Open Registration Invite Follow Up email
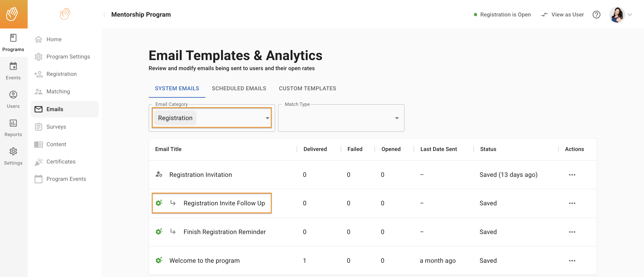This screenshot has height=277, width=644. [x=224, y=203]
